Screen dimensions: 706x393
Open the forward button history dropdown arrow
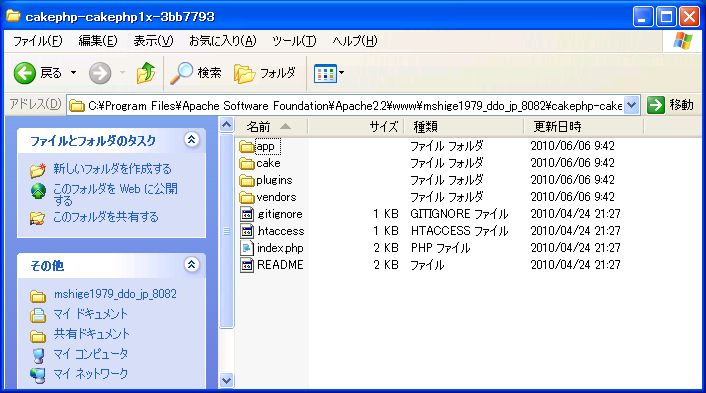(x=122, y=73)
